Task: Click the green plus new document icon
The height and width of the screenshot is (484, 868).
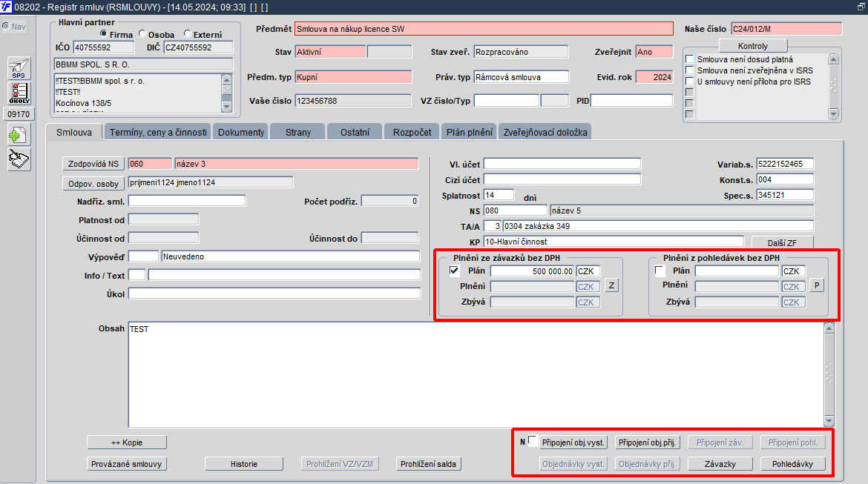Action: [x=19, y=135]
